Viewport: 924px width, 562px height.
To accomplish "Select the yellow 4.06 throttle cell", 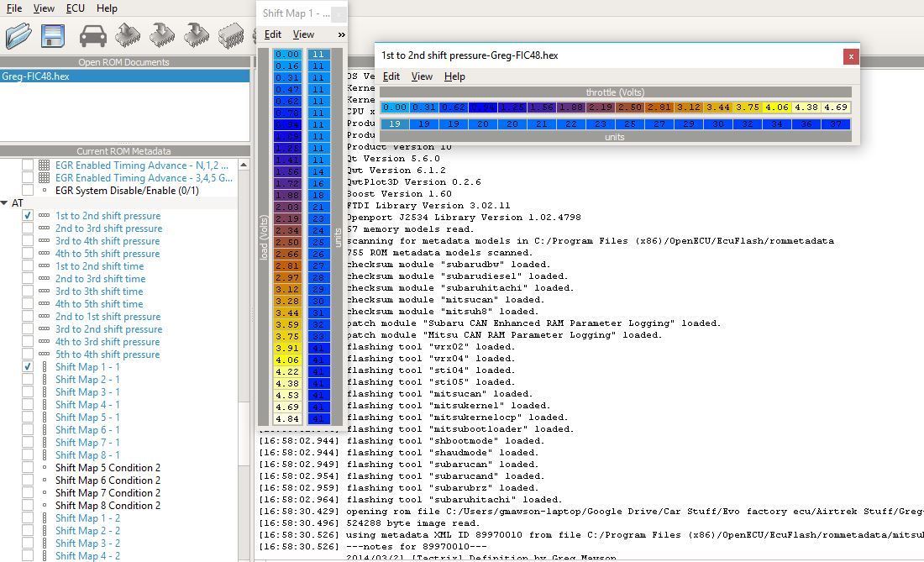I will pyautogui.click(x=777, y=108).
